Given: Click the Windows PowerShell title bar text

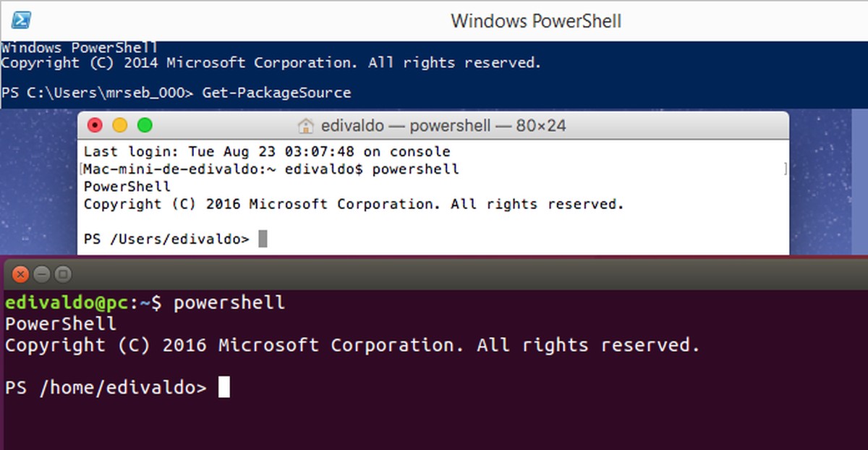Looking at the screenshot, I should (534, 20).
